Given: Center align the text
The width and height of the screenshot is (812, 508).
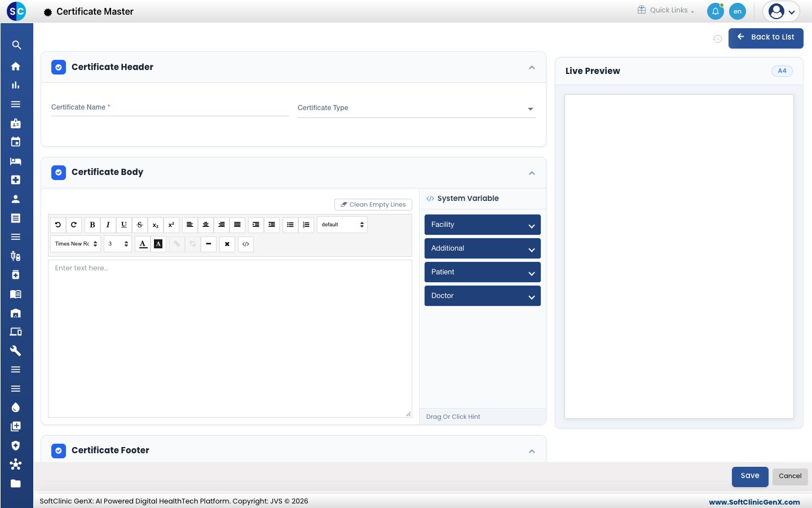Looking at the screenshot, I should [x=206, y=225].
